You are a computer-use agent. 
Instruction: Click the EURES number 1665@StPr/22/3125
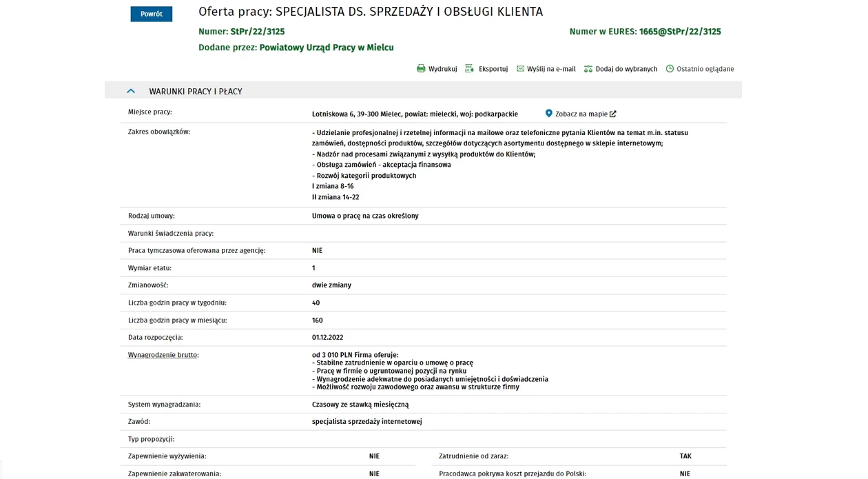(680, 32)
